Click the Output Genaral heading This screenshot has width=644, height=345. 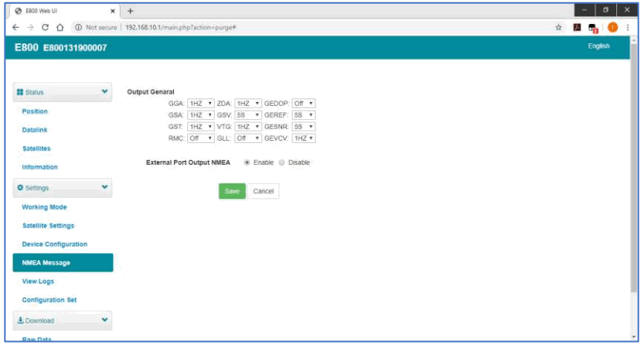(151, 92)
